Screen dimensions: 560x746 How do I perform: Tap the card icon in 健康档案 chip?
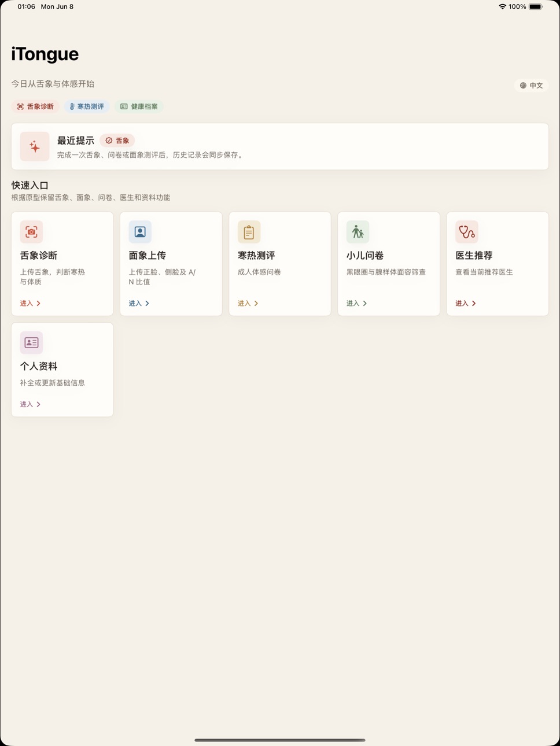[124, 106]
